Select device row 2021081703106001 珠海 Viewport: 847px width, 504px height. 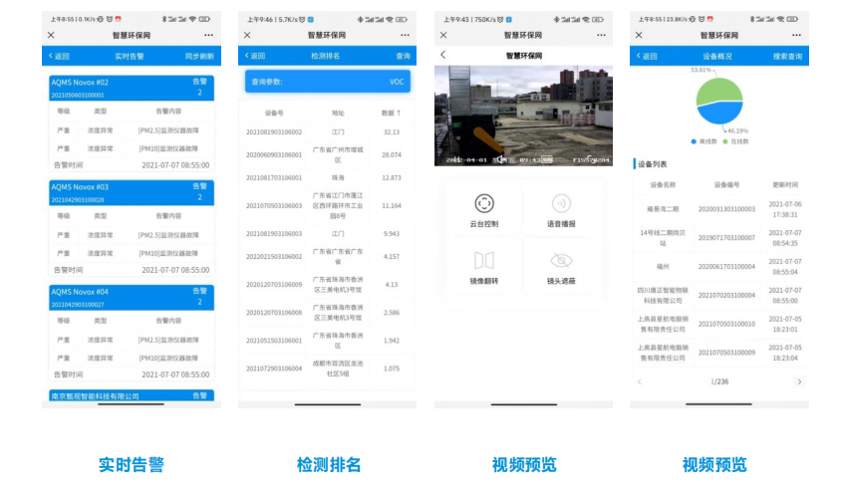(328, 177)
